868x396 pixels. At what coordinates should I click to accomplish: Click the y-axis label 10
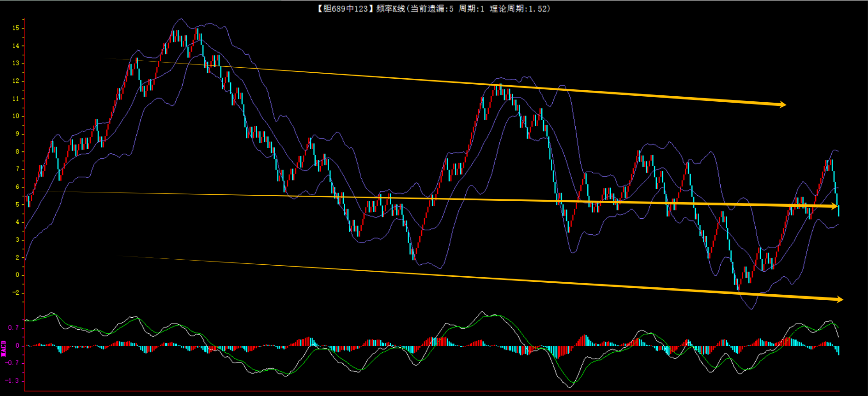[x=16, y=116]
